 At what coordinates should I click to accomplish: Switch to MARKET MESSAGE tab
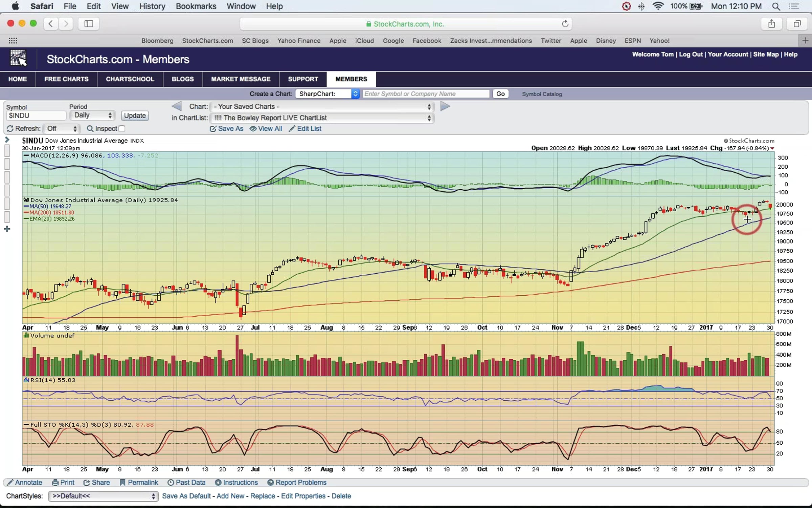pos(241,79)
